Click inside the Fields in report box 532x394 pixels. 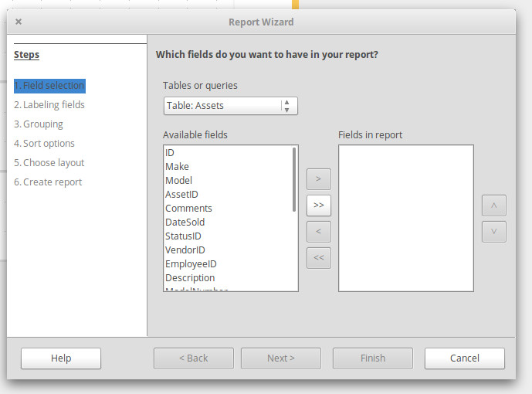[405, 218]
